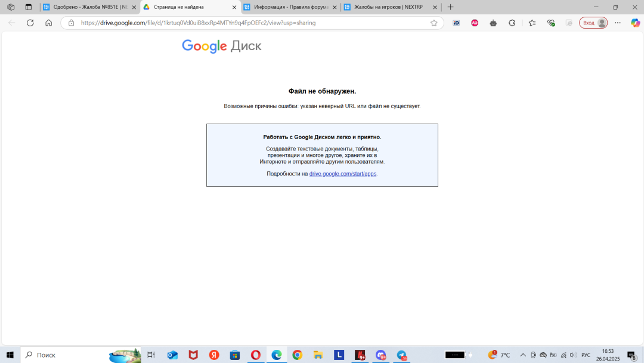Open Edge Settings and more menu
Image resolution: width=644 pixels, height=363 pixels.
618,23
